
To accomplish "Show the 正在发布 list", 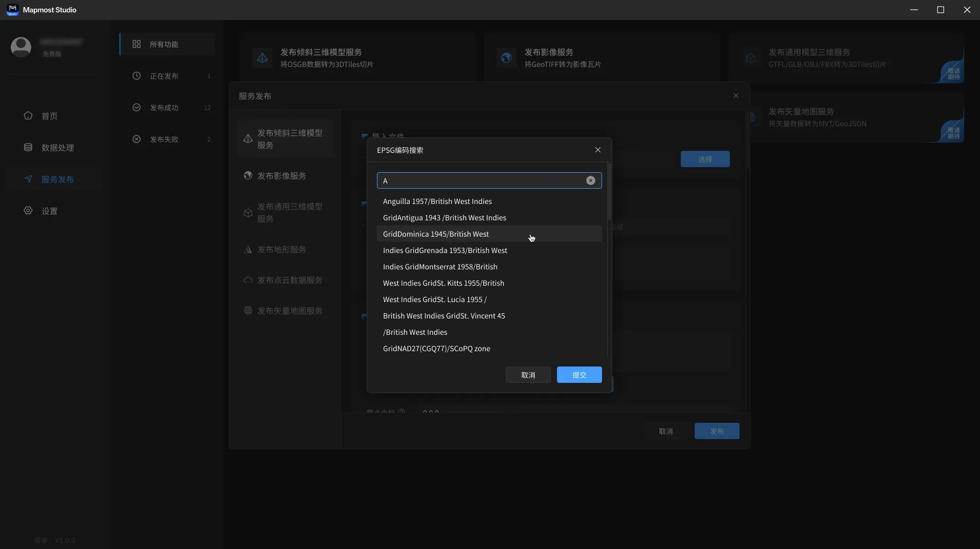I will click(x=167, y=76).
